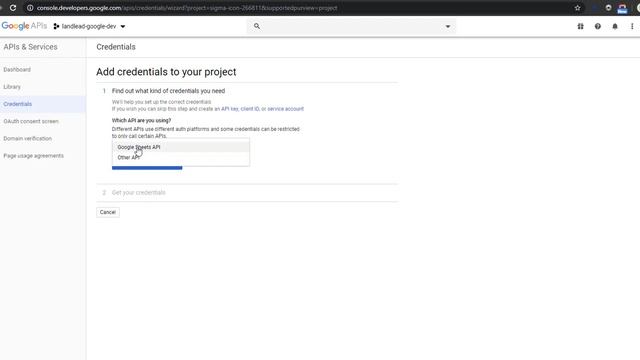Click the 'Which API are you using?' label

[x=141, y=120]
